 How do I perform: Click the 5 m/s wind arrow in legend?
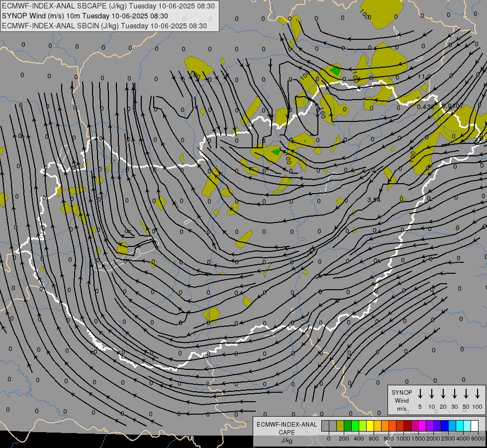(420, 394)
